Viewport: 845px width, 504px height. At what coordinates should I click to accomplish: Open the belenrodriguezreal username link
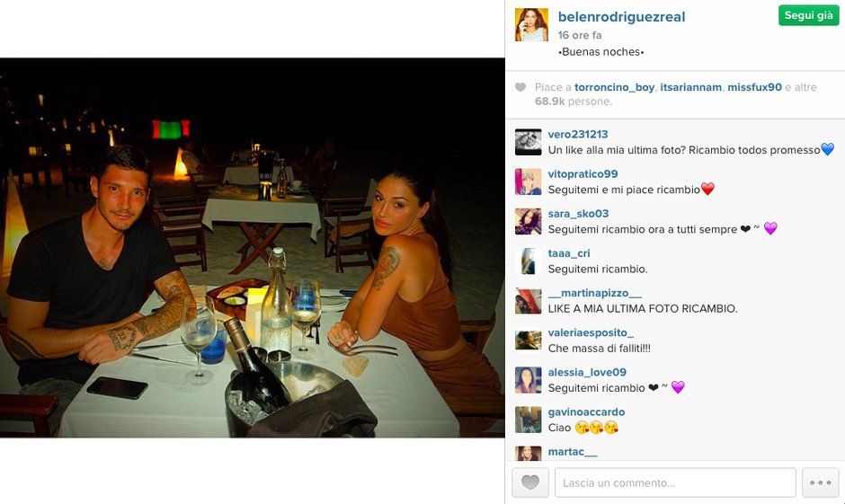coord(621,17)
